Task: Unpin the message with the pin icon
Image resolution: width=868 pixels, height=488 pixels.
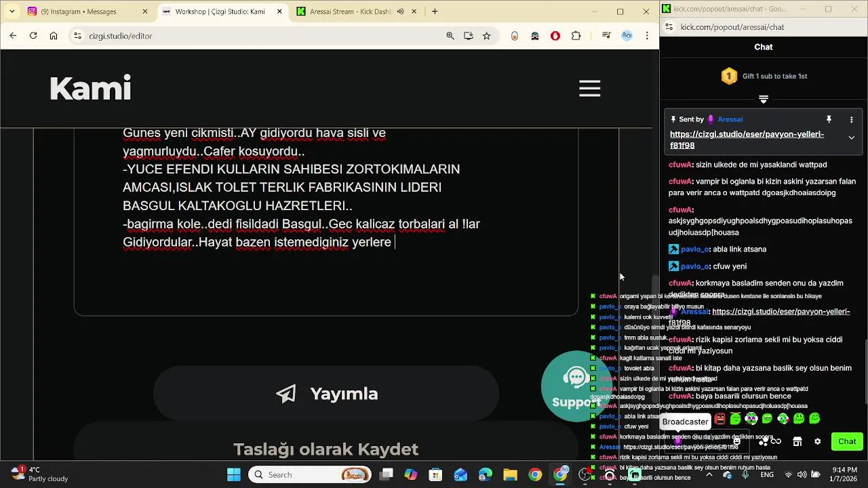Action: point(829,119)
